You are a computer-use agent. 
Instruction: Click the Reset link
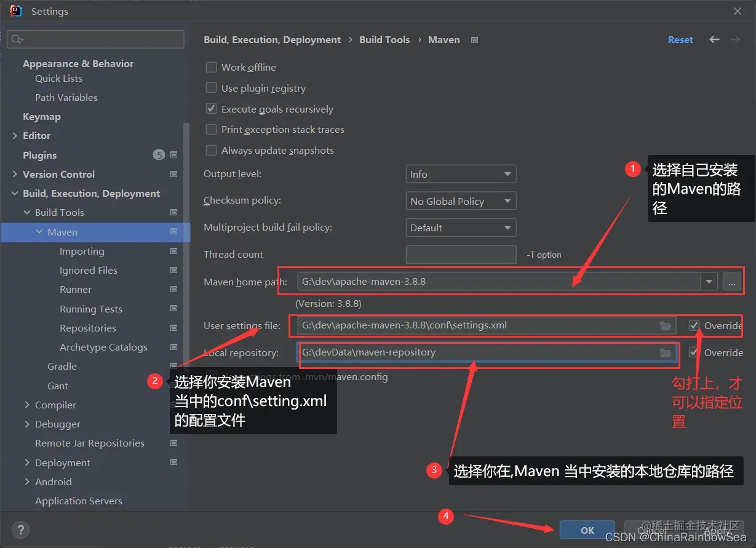tap(680, 39)
